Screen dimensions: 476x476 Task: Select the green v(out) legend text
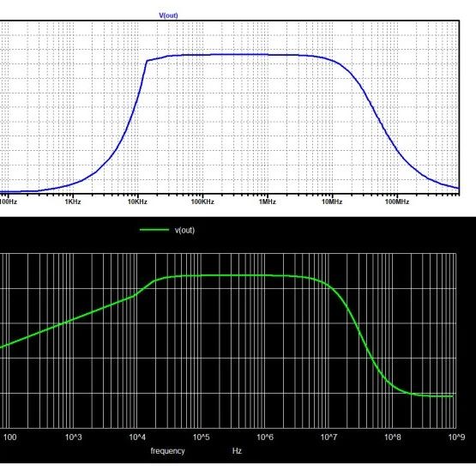184,230
